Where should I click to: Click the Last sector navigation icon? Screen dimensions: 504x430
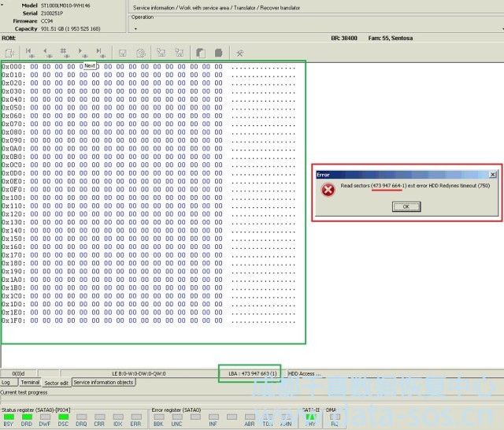[x=101, y=53]
